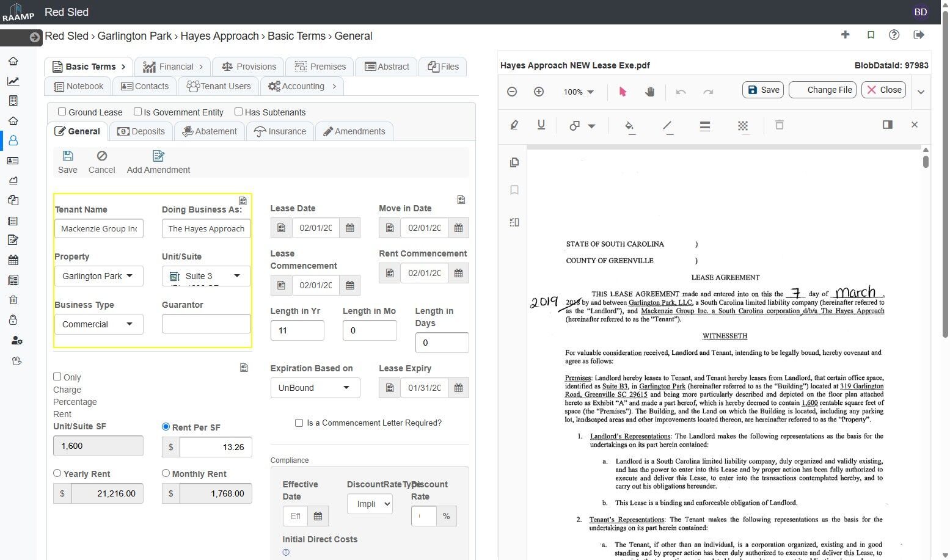Choose the highlighter annotation tool
This screenshot has width=950, height=560.
click(x=514, y=125)
